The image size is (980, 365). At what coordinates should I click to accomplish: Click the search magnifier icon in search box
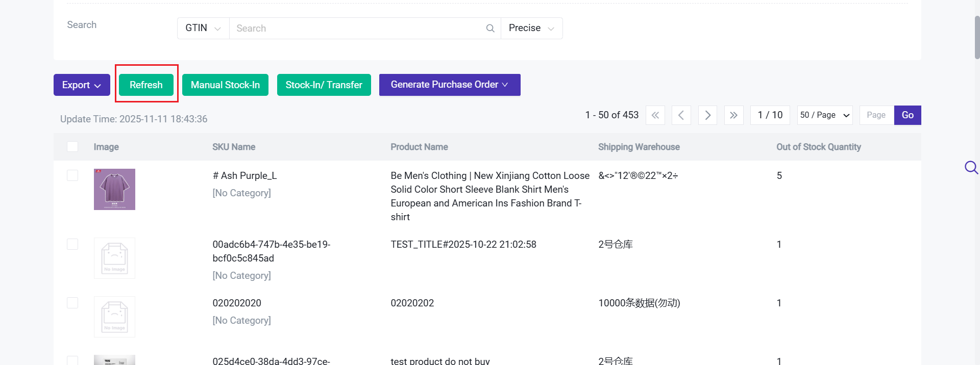tap(490, 29)
